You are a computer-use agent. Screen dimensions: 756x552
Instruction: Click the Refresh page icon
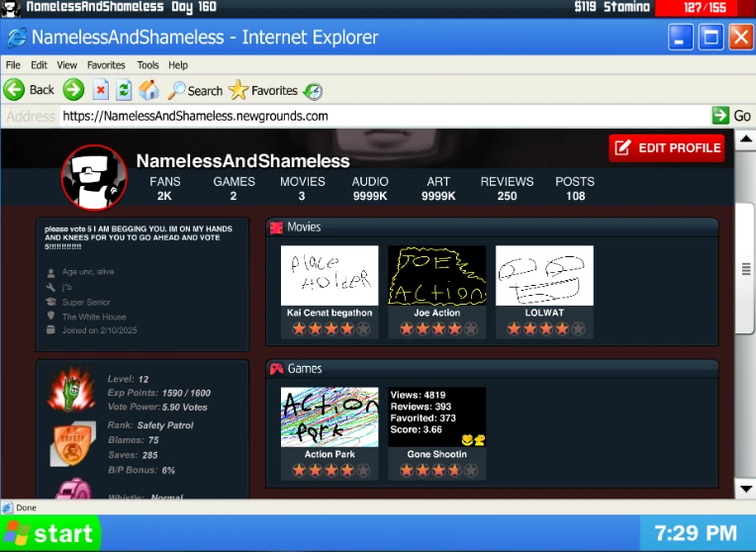124,90
